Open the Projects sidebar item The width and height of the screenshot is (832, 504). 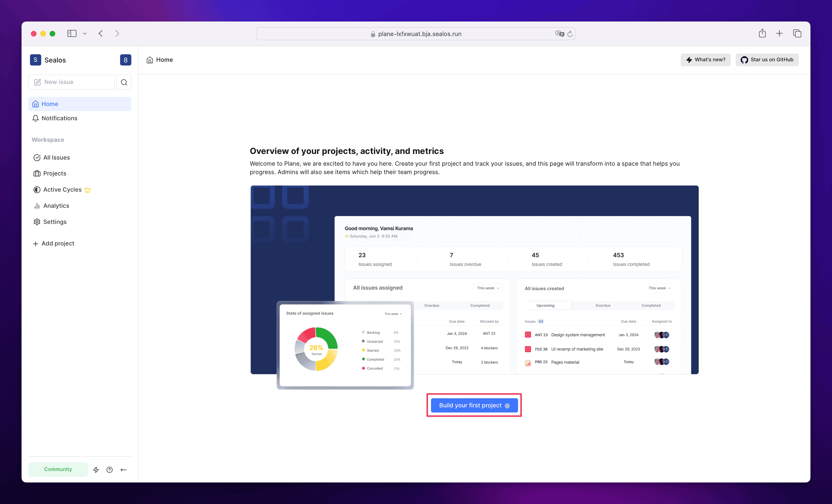coord(54,173)
